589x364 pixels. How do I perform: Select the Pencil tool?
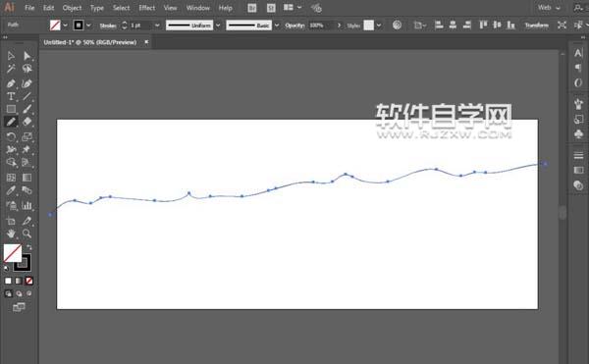[11, 122]
